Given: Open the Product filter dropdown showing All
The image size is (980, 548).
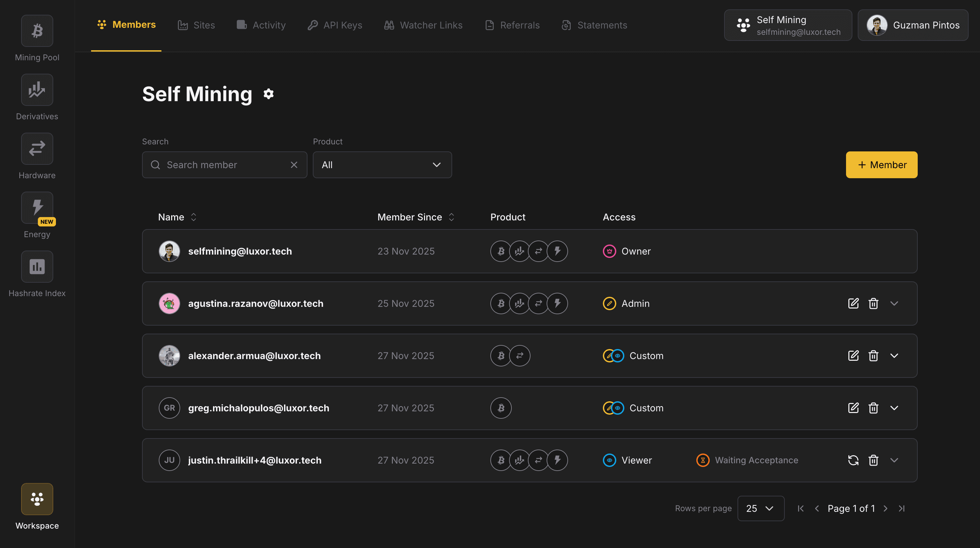Looking at the screenshot, I should [x=382, y=165].
